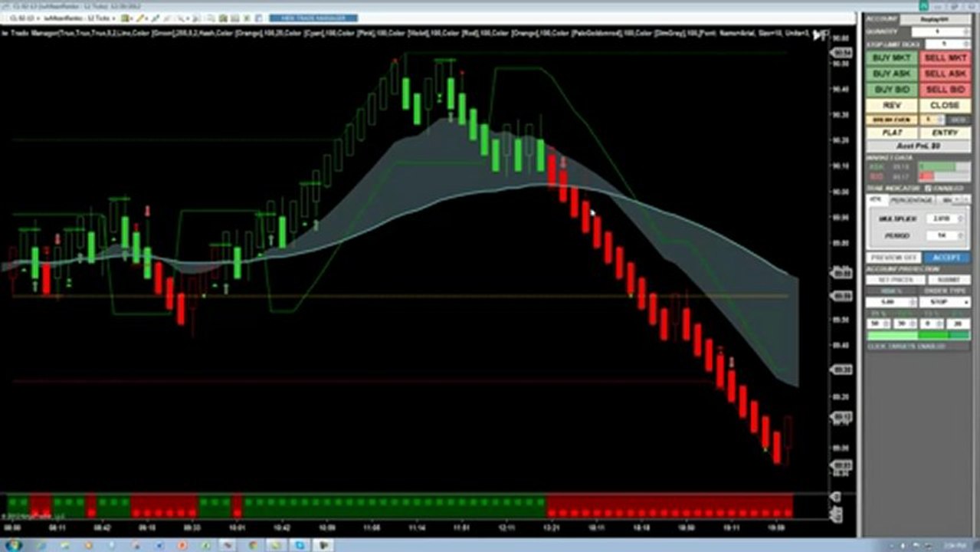Click the SELL BID button
The width and height of the screenshot is (980, 552).
point(945,90)
